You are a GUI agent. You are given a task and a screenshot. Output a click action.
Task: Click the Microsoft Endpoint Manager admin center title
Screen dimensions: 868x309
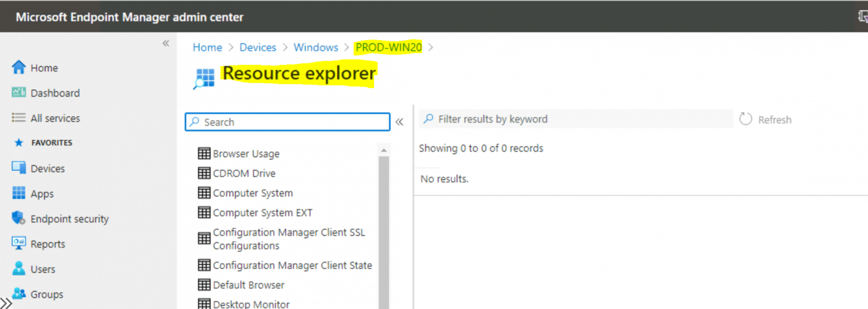coord(129,17)
